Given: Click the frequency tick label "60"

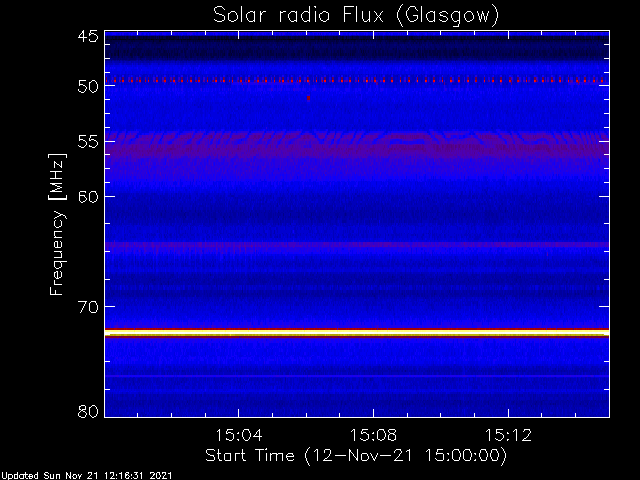Looking at the screenshot, I should tap(88, 197).
